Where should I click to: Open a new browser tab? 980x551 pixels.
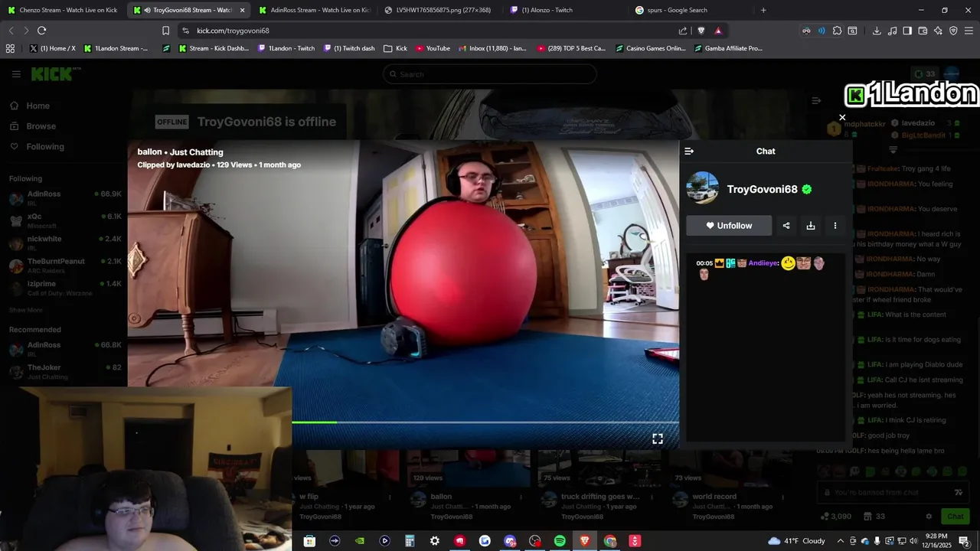tap(763, 10)
